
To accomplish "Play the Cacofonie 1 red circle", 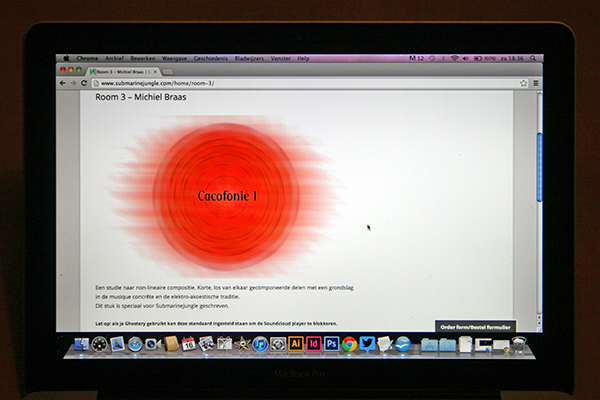I will [x=227, y=196].
